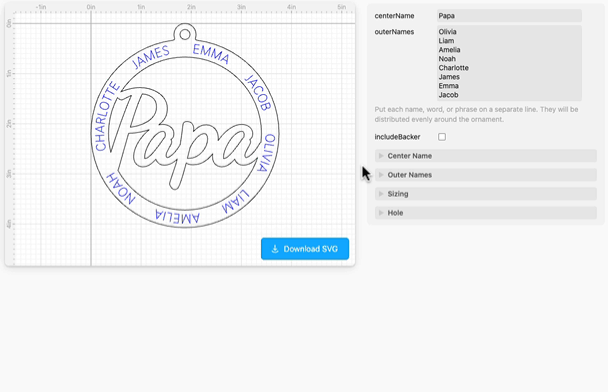Select Charlotte line in outerNames textarea
Screen dimensions: 608x392
click(454, 68)
